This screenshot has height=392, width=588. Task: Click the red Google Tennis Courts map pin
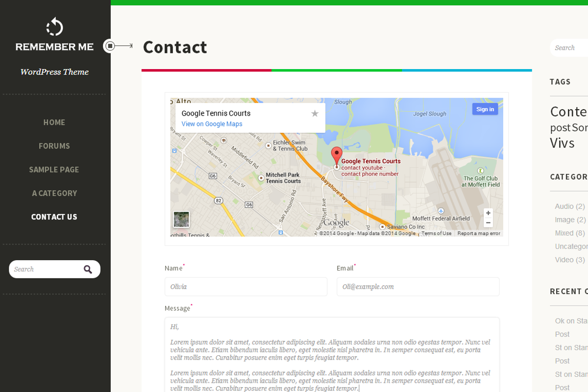336,156
